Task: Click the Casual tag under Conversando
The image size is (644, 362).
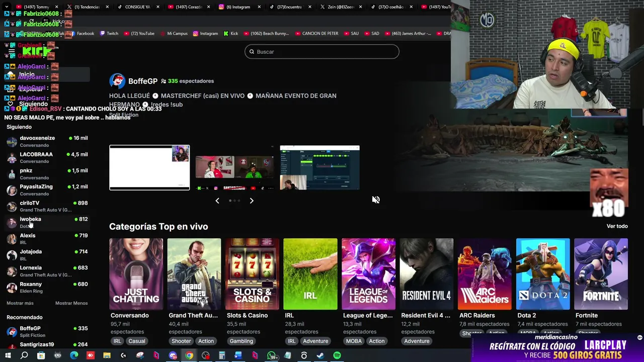Action: point(136,341)
